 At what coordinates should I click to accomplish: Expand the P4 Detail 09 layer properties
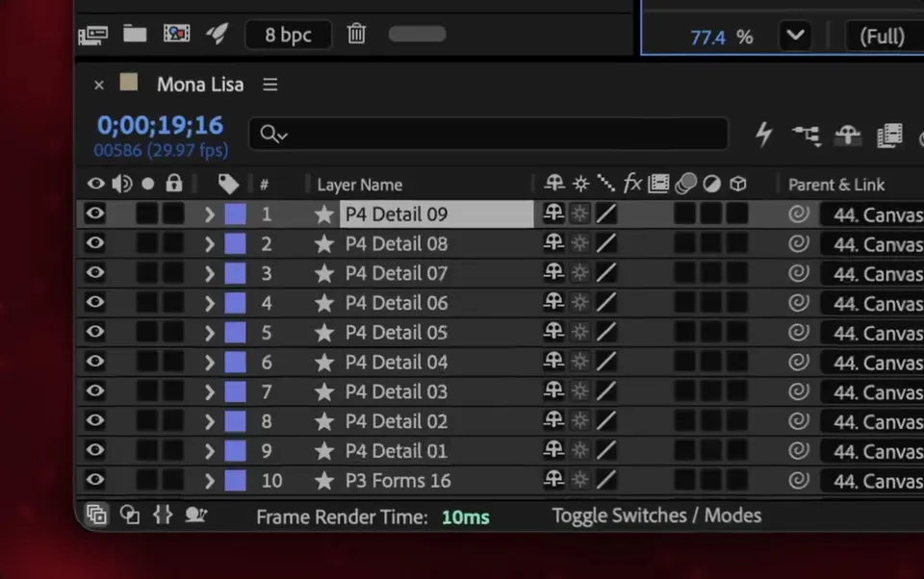coord(209,214)
